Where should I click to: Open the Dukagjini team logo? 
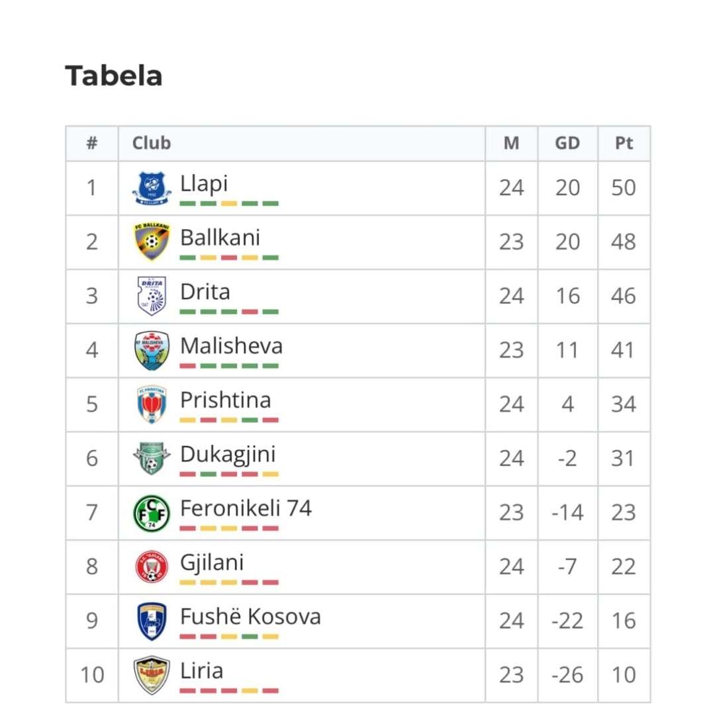pos(152,458)
